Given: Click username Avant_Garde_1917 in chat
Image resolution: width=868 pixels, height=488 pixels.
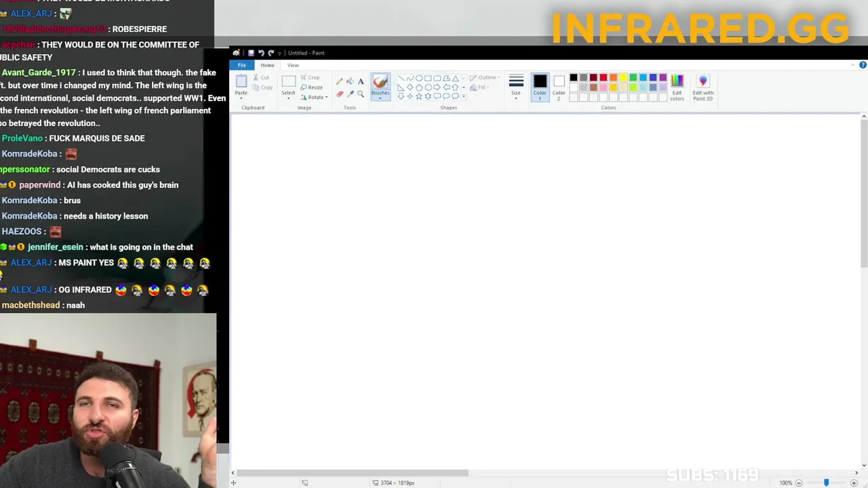Looking at the screenshot, I should click(39, 73).
